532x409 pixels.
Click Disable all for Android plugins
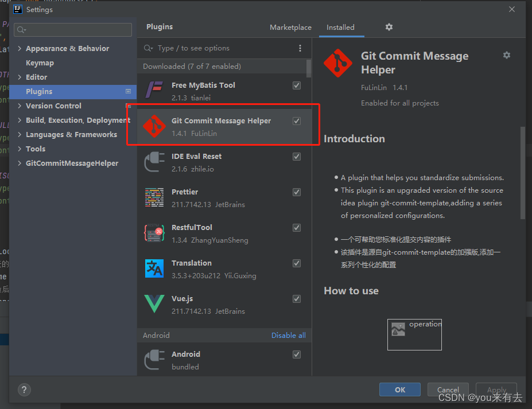pos(289,335)
